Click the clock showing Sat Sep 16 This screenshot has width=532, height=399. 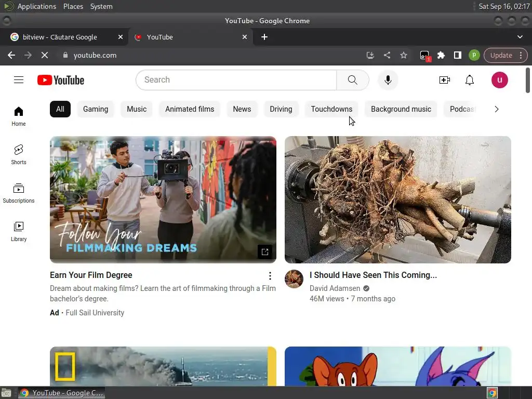tap(504, 6)
